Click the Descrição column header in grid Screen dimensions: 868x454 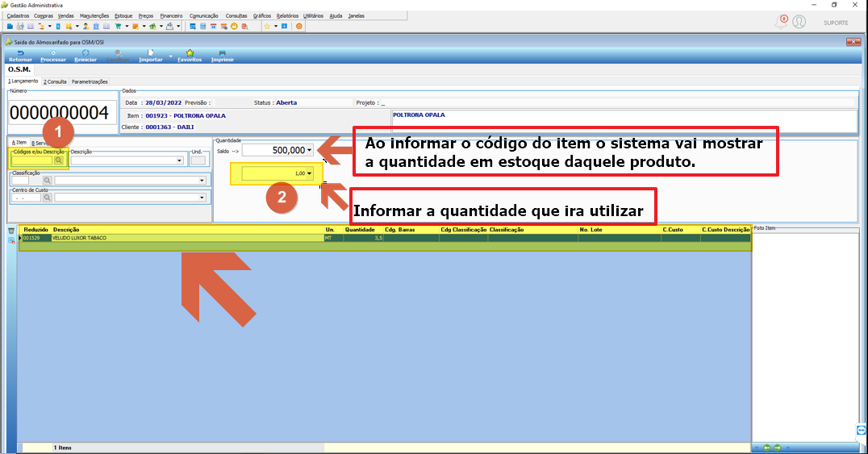coord(66,229)
